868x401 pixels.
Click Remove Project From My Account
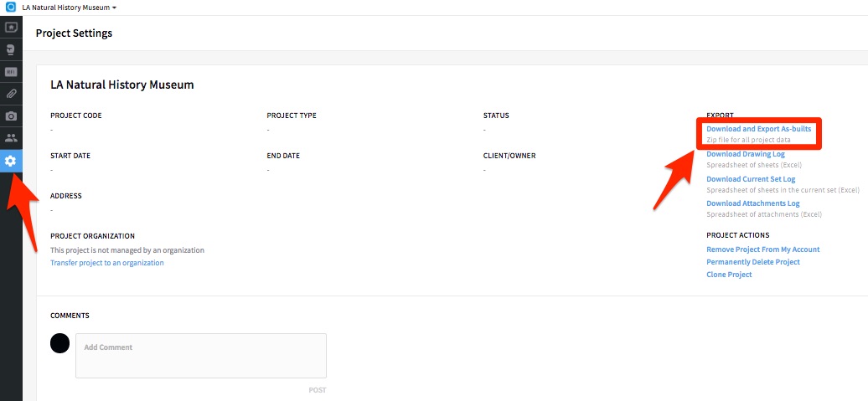762,249
